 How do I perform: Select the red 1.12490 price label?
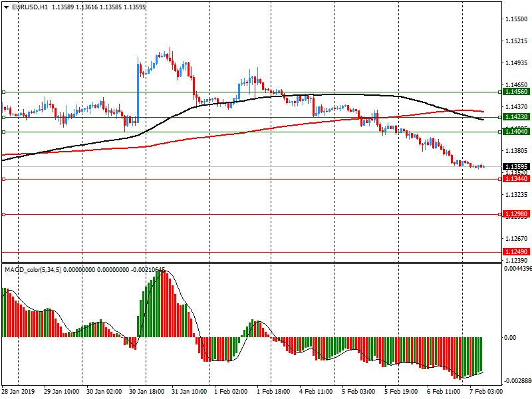[515, 252]
